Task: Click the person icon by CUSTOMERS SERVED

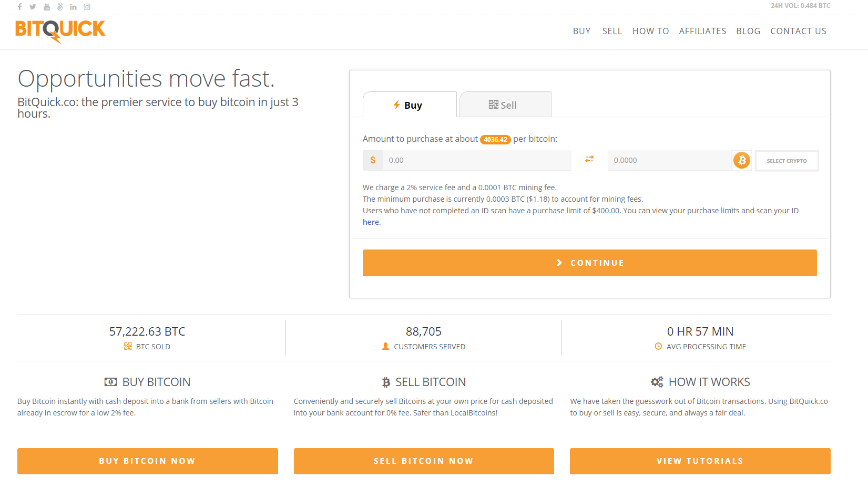Action: coord(385,346)
